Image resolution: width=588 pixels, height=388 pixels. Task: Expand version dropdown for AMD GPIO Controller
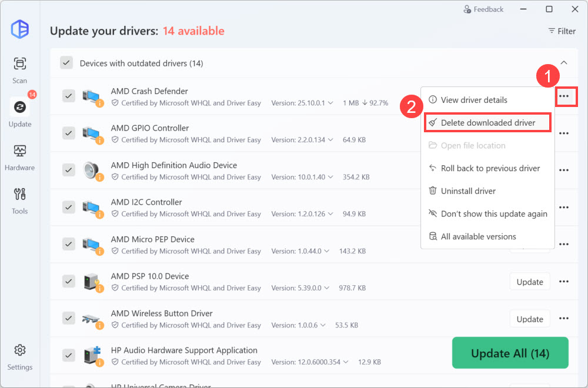[330, 140]
